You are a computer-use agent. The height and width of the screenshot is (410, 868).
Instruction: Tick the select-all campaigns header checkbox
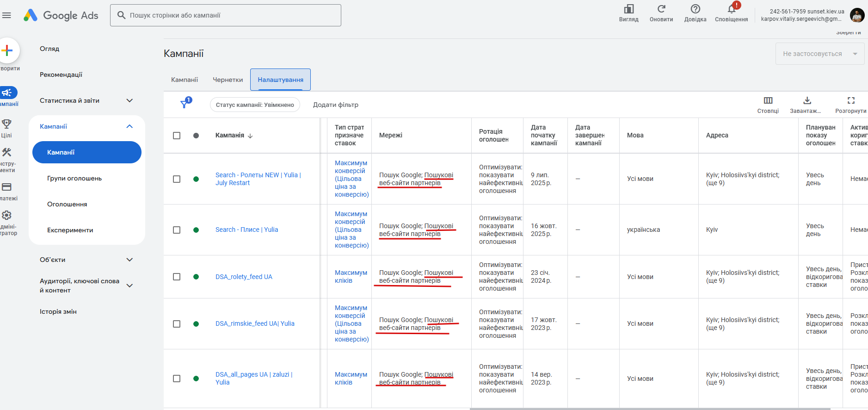pos(177,136)
